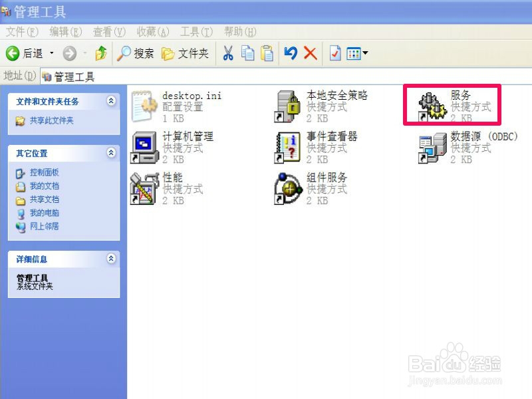Collapse the 其它位置 panel
Viewport: 532px width, 399px height.
(x=111, y=153)
